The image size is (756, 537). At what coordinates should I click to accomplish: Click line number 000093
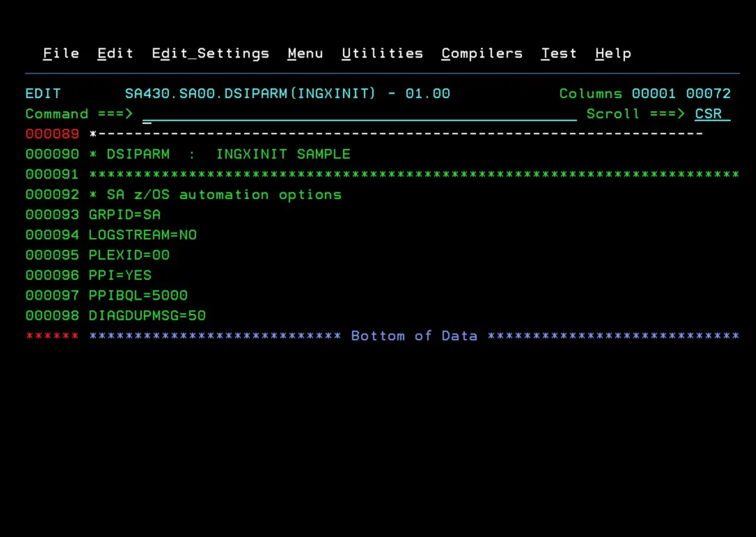(x=52, y=215)
